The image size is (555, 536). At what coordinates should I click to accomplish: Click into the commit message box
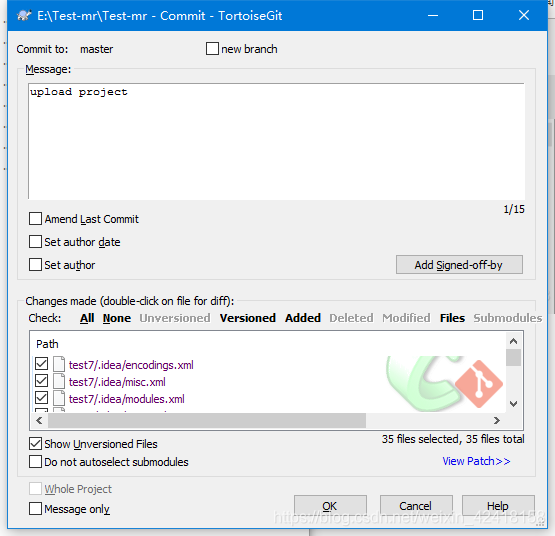point(276,142)
